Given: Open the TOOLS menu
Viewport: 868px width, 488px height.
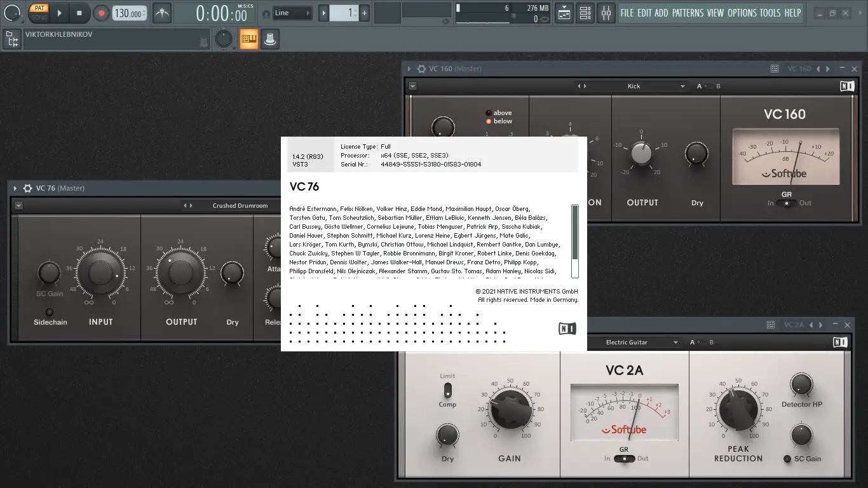Looking at the screenshot, I should coord(770,13).
